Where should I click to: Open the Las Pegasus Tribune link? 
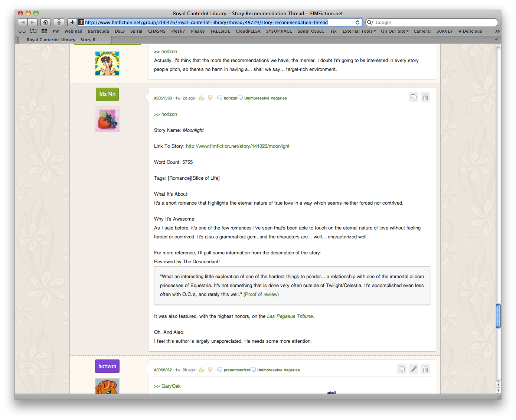(x=290, y=316)
